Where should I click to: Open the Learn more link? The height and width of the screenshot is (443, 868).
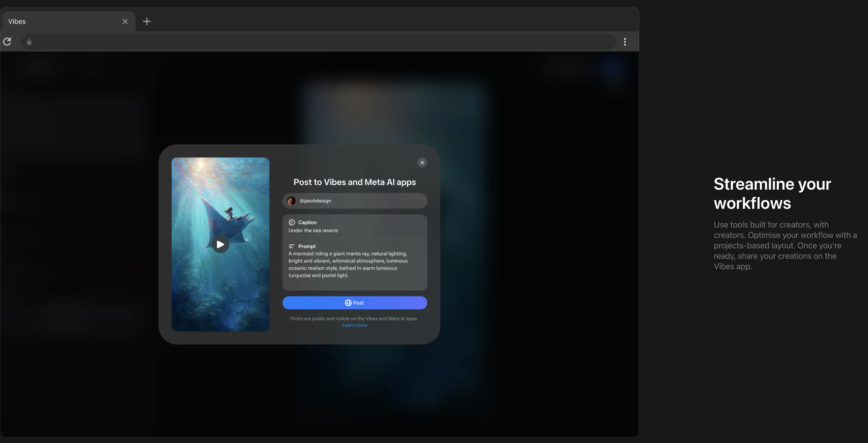pos(354,325)
